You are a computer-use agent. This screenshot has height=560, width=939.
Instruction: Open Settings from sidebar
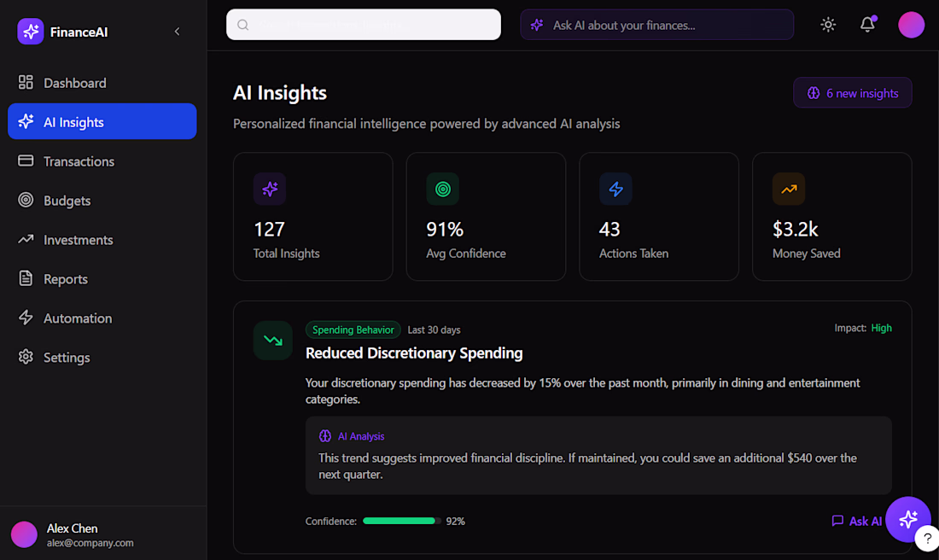[102, 357]
